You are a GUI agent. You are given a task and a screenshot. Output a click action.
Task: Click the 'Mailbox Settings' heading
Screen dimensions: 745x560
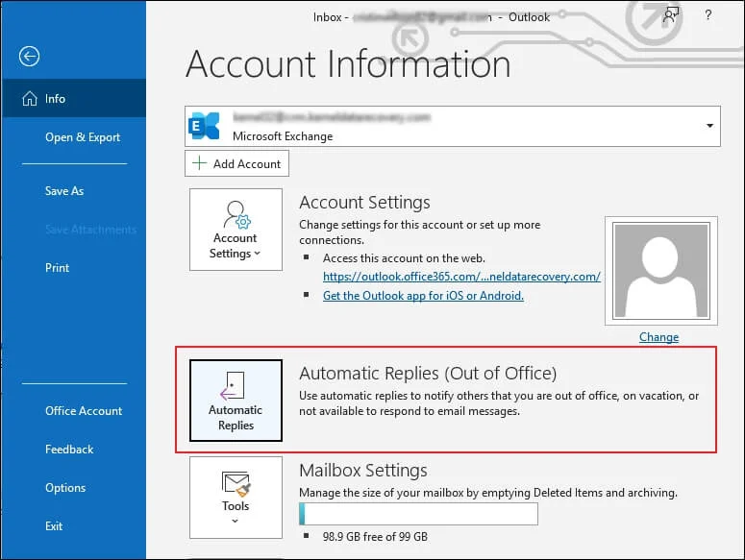[363, 471]
